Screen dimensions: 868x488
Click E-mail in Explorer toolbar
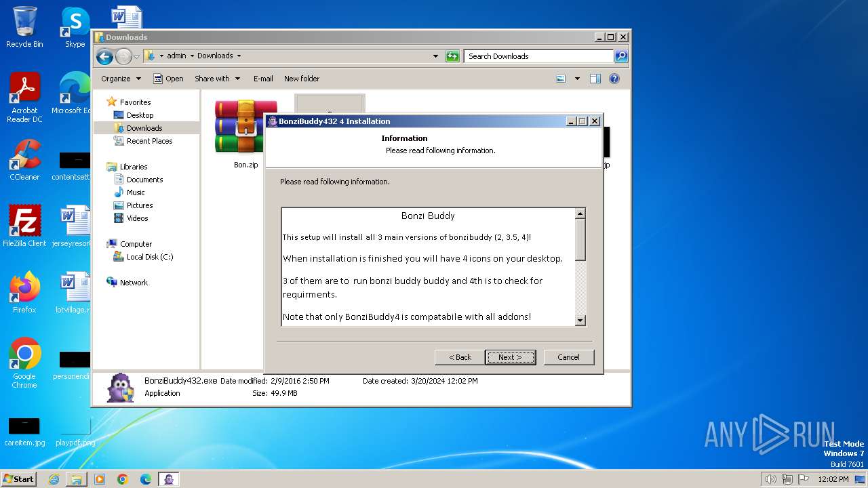(x=263, y=79)
